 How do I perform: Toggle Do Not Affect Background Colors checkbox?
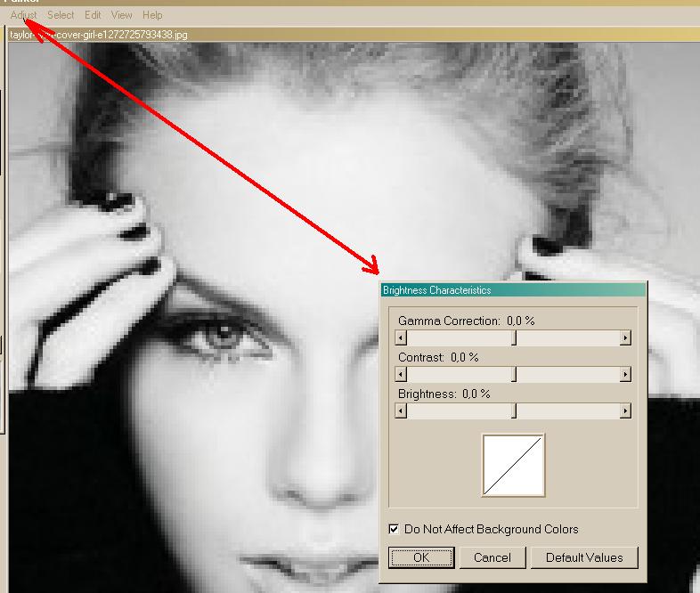pyautogui.click(x=394, y=529)
